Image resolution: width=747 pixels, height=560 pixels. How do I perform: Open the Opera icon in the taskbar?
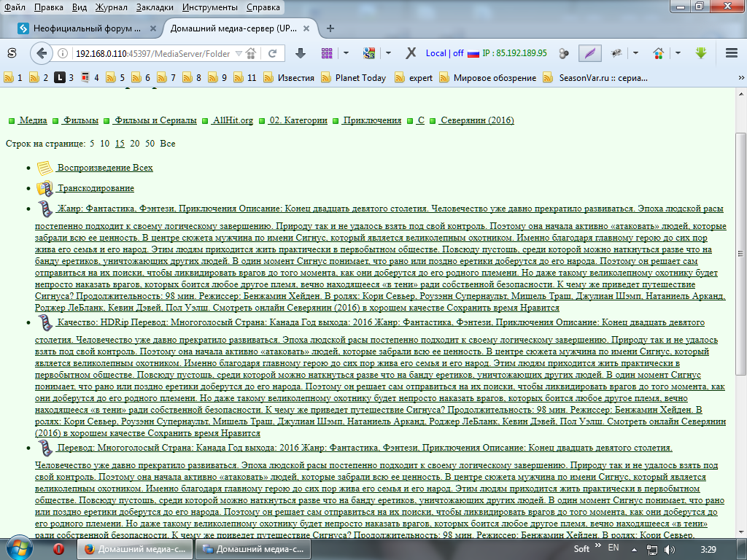[59, 548]
